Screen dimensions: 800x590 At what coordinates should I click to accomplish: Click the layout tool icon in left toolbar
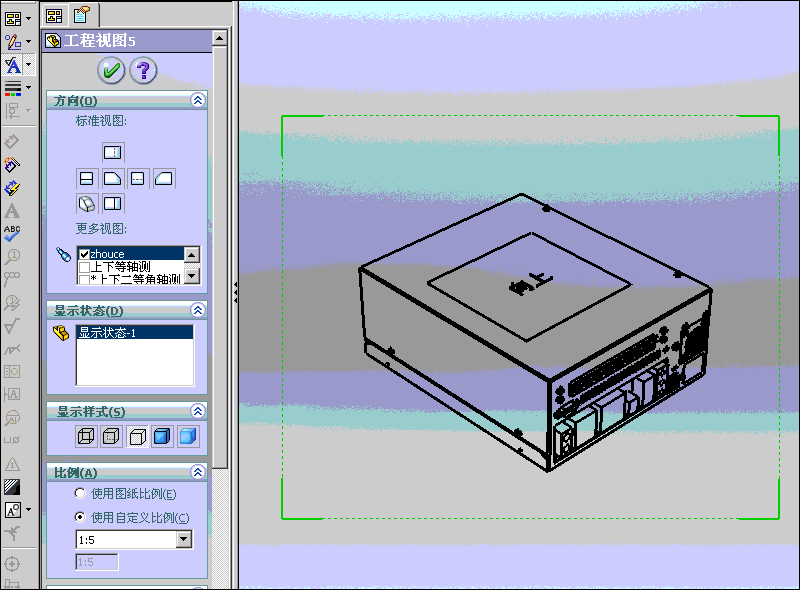[x=13, y=19]
